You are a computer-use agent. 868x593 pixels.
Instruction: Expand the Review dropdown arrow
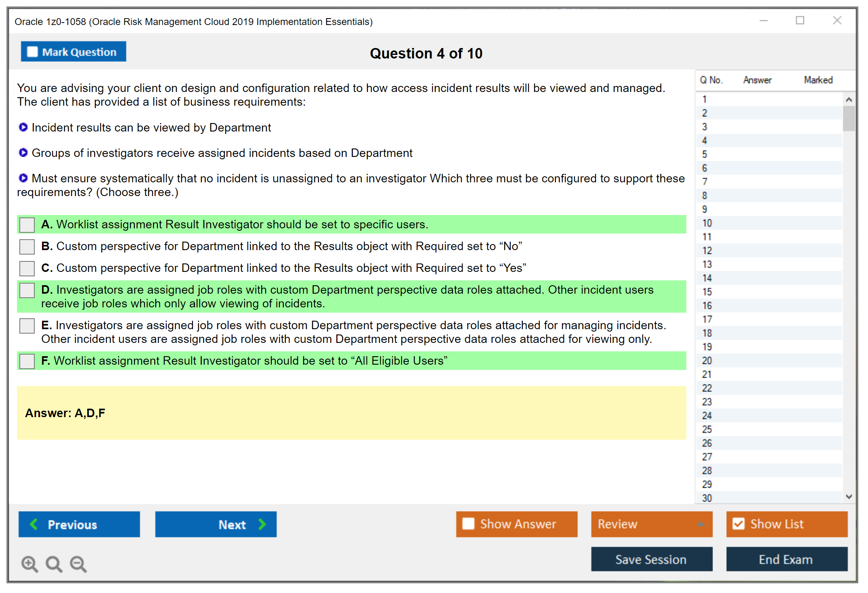click(x=700, y=524)
